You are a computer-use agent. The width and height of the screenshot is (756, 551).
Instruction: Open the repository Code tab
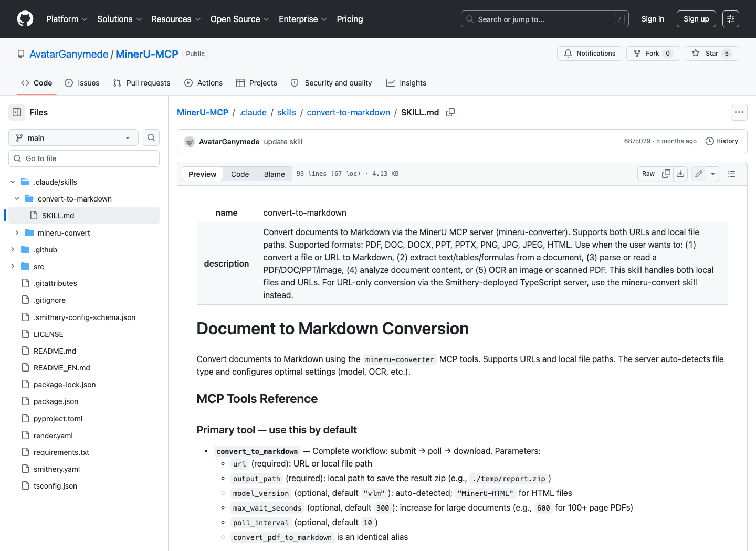pyautogui.click(x=37, y=83)
